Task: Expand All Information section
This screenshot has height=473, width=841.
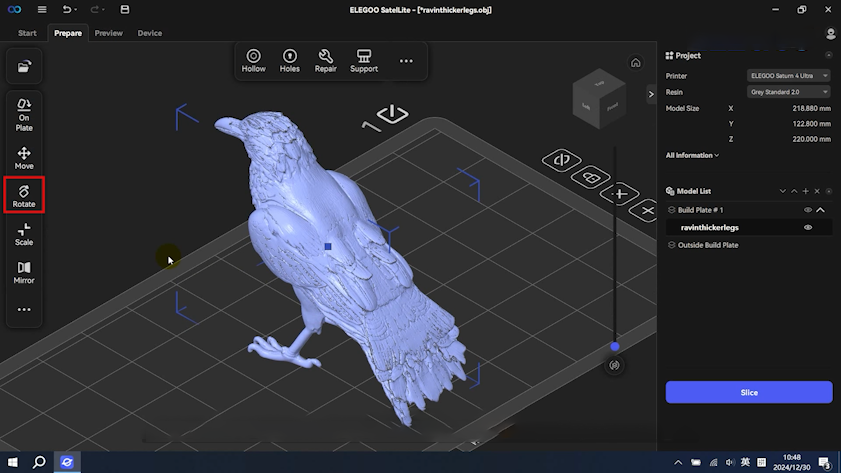Action: coord(692,155)
